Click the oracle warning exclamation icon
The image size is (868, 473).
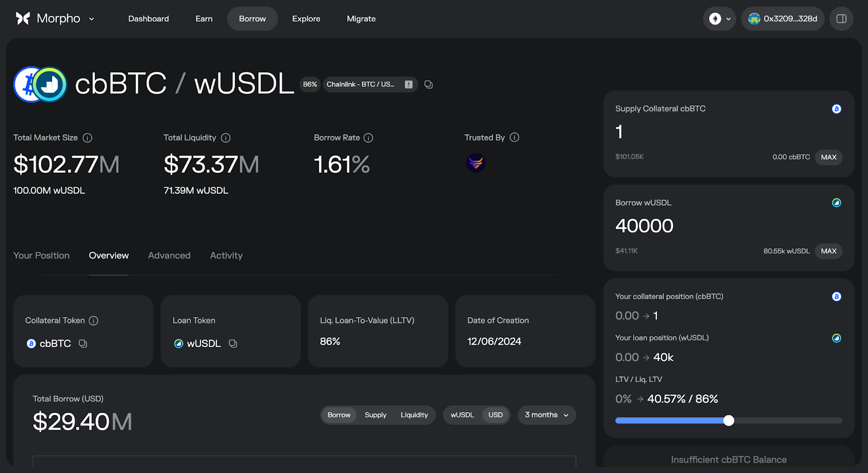point(409,84)
